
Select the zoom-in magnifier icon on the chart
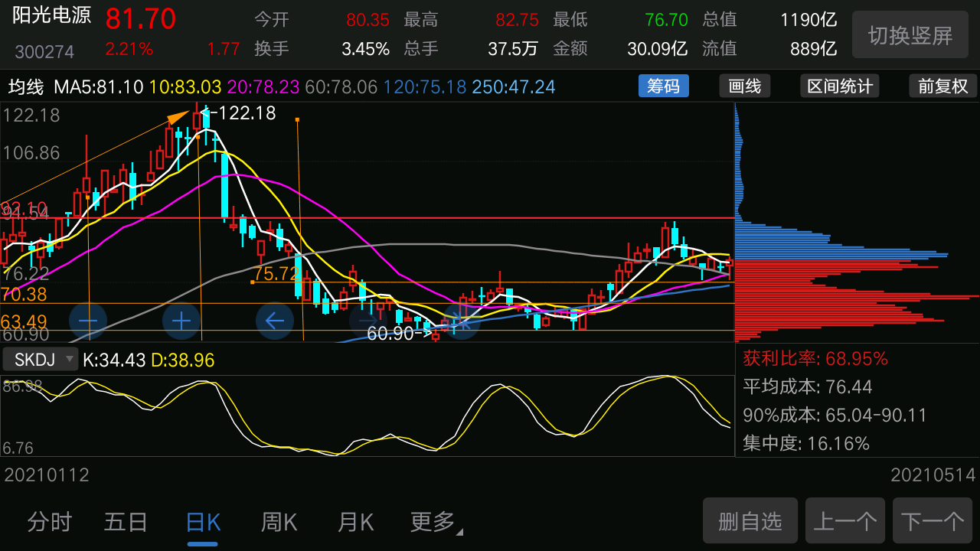click(181, 321)
